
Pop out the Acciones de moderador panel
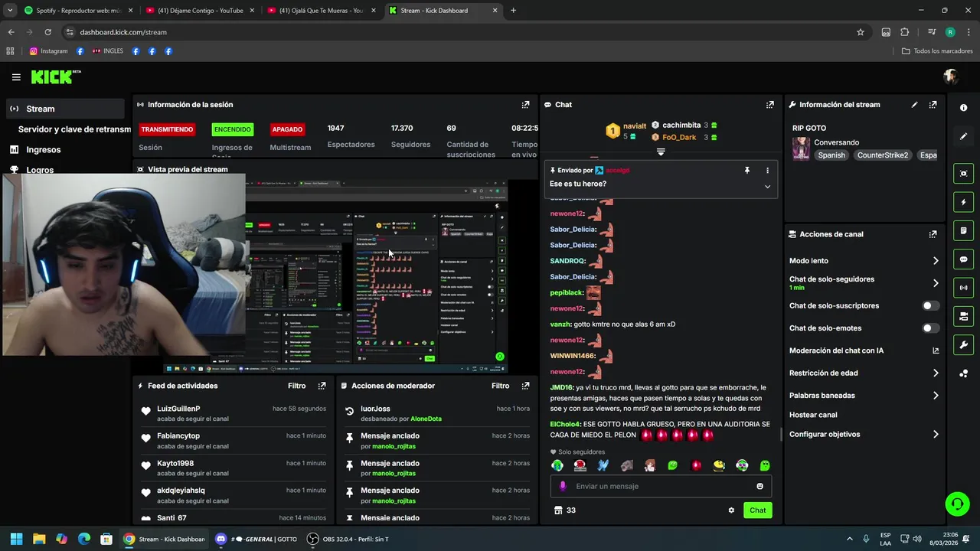click(525, 386)
